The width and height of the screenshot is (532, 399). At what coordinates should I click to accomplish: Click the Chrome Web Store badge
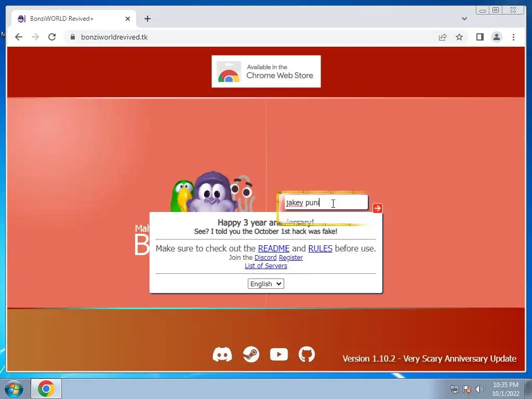point(266,72)
